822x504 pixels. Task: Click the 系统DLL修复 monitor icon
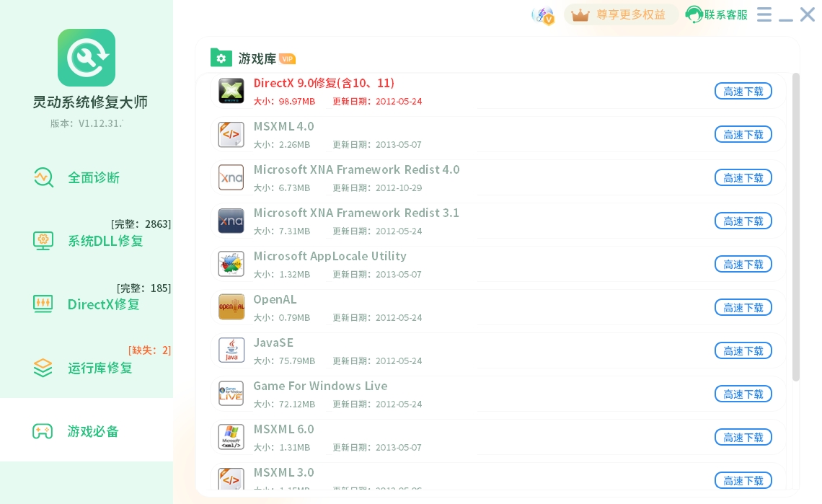pyautogui.click(x=43, y=241)
